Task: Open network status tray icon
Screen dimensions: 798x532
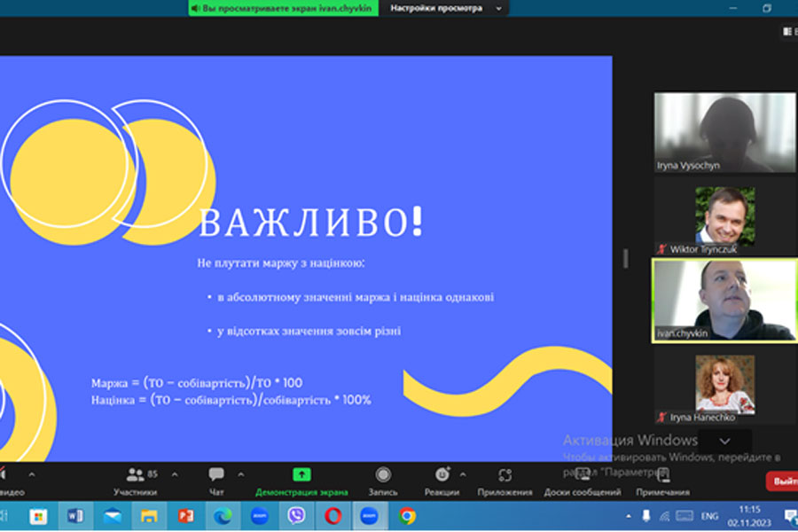Action: 664,516
